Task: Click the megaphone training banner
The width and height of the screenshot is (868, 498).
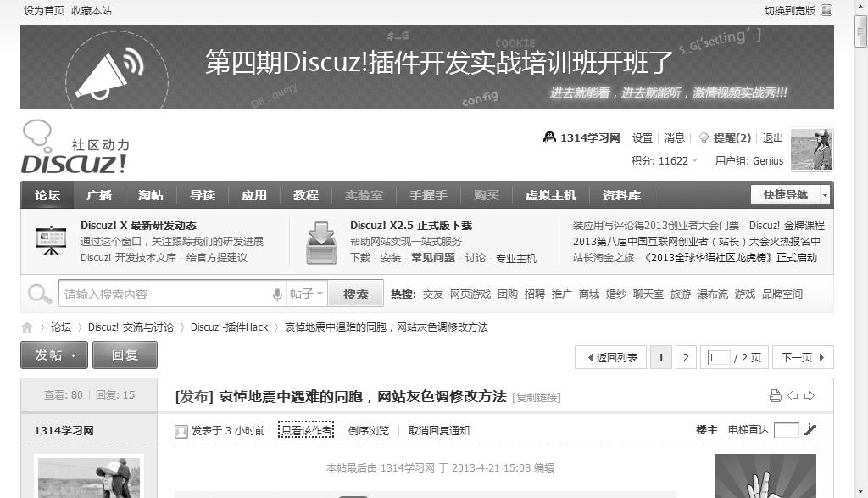Action: [x=427, y=67]
